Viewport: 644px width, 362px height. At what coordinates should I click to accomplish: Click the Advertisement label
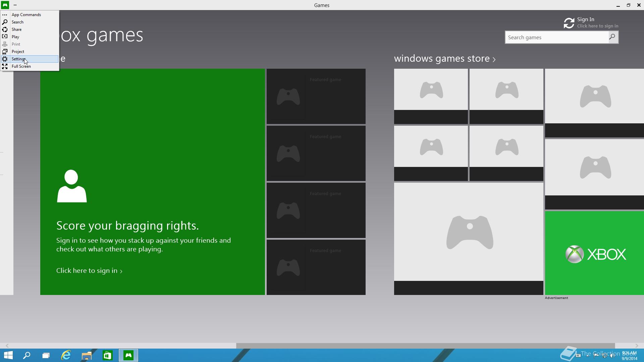click(x=556, y=298)
